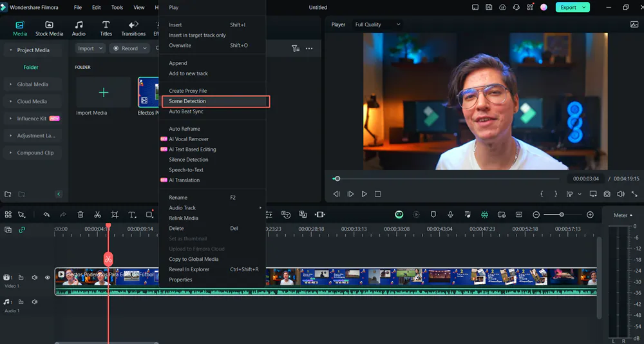Open the Full Quality dropdown

click(x=377, y=24)
